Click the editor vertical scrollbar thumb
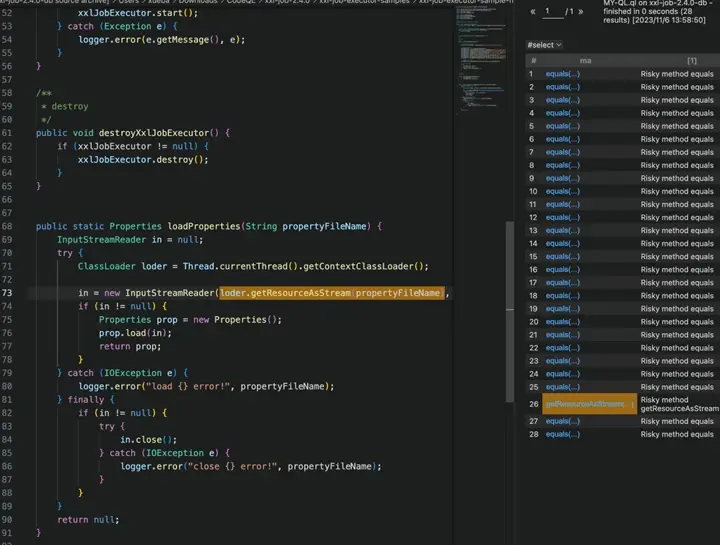This screenshot has width=720, height=545. click(x=510, y=312)
